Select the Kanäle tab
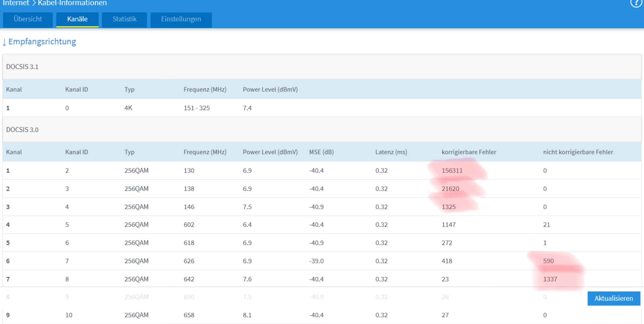Screen dimensions: 644x324 77,19
